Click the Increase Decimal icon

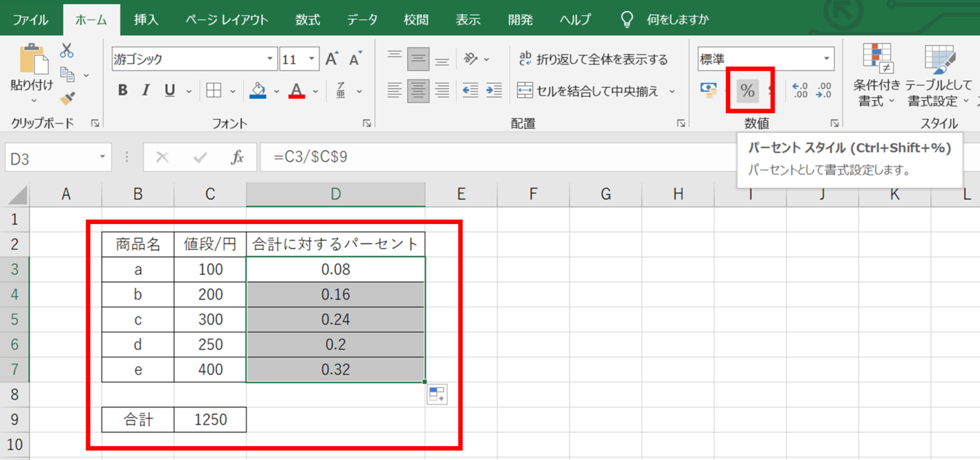801,89
